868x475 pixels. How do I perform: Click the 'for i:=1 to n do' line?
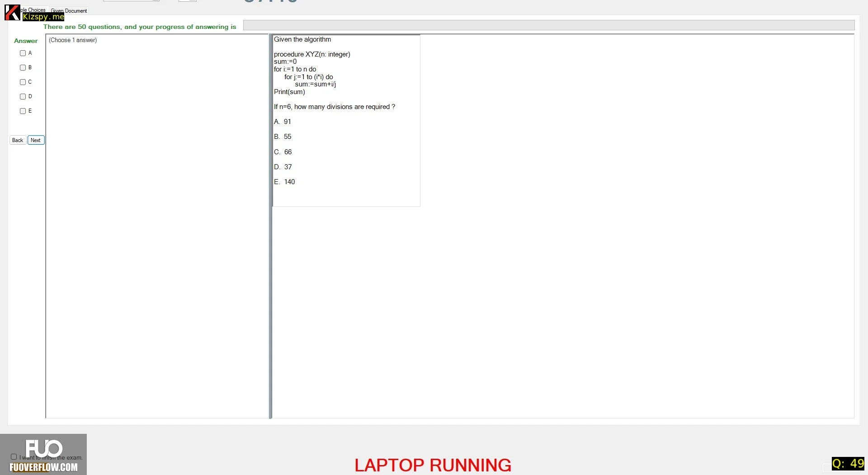coord(295,69)
